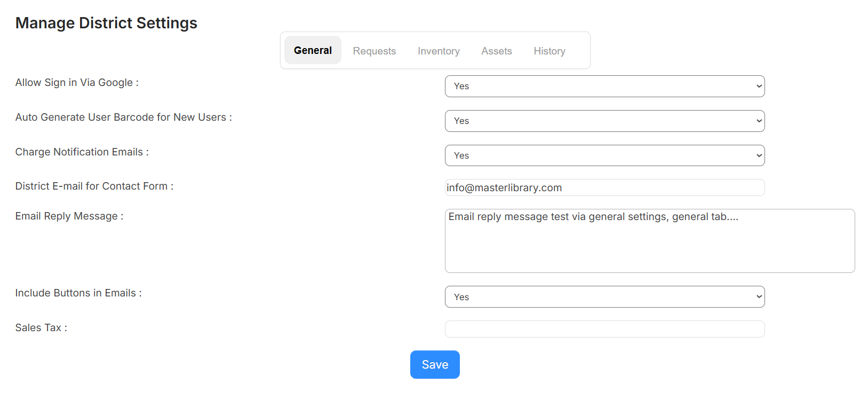This screenshot has width=868, height=399.
Task: Open the Include Buttons in Emails dropdown
Action: (604, 297)
